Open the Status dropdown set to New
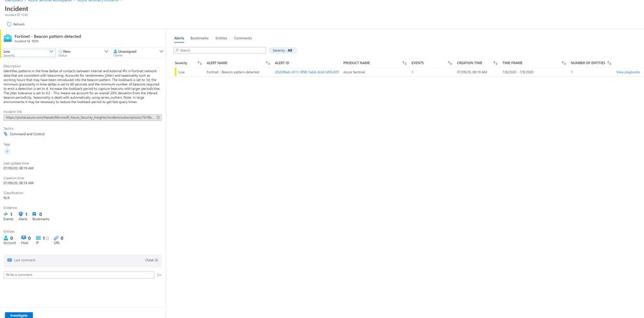644x318 pixels. pyautogui.click(x=83, y=52)
